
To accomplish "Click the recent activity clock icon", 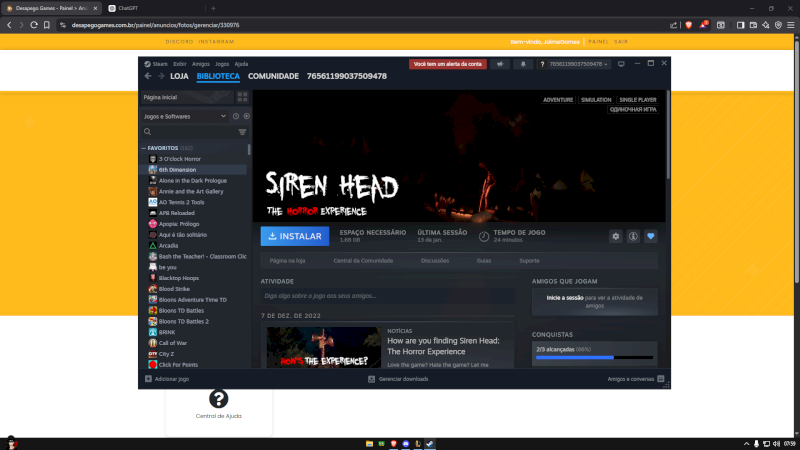I will (x=236, y=116).
